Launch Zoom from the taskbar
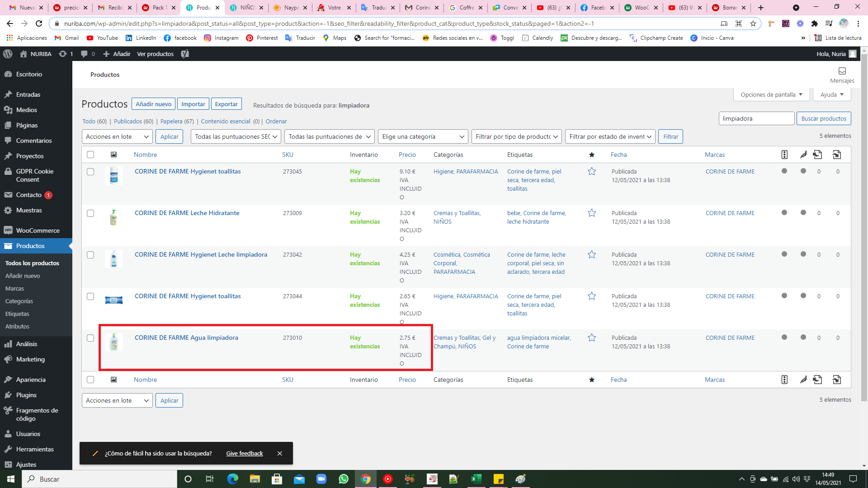Viewport: 868px width, 488px height. coord(321,479)
